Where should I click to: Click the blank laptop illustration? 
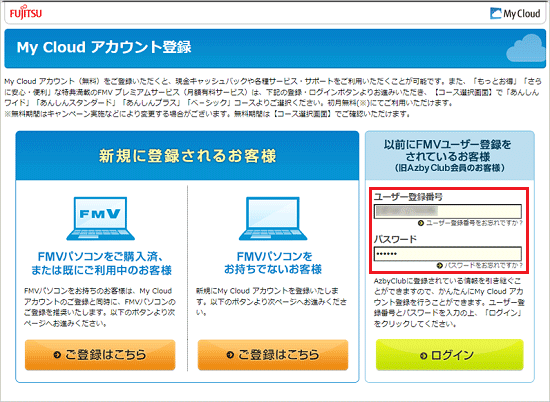pyautogui.click(x=273, y=219)
